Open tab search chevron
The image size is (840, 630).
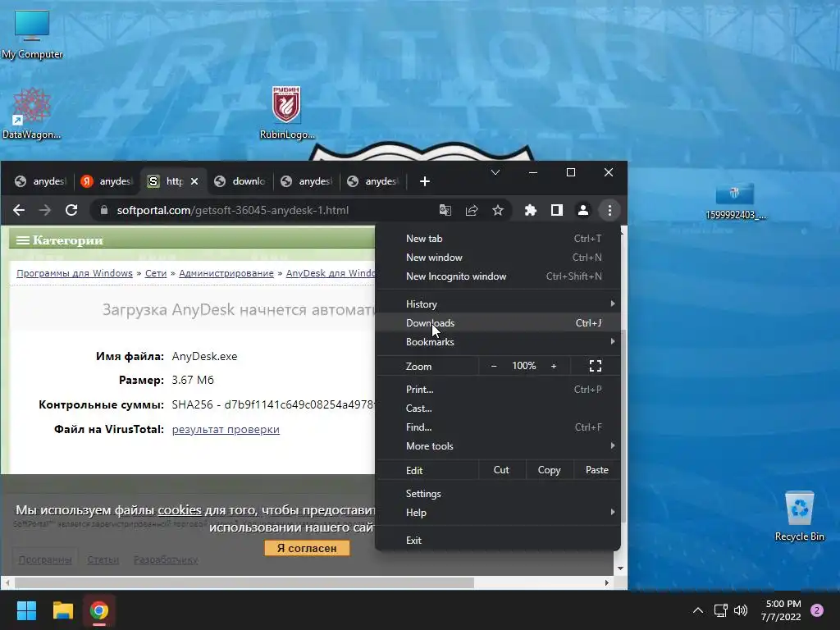pos(495,172)
